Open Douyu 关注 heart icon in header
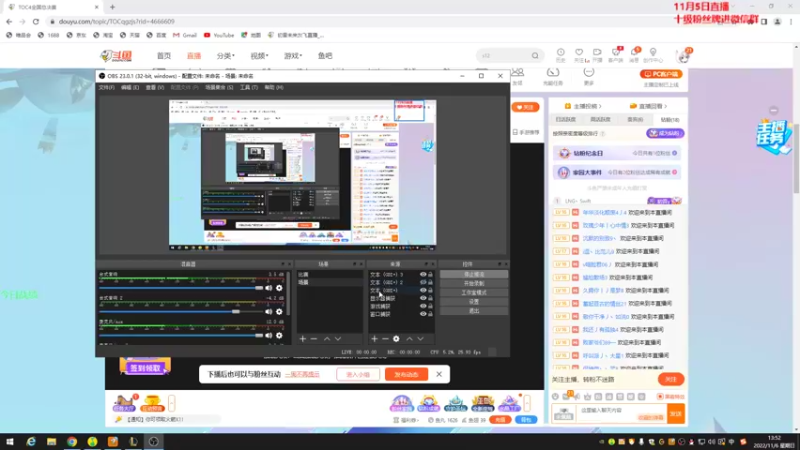Viewport: 800px width, 450px height. [x=579, y=53]
